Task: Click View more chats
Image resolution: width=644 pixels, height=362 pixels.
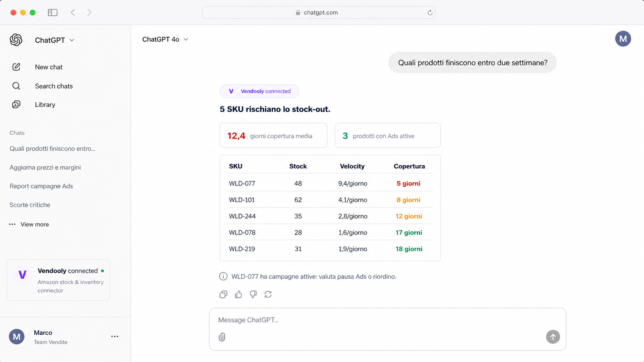Action: coord(35,224)
